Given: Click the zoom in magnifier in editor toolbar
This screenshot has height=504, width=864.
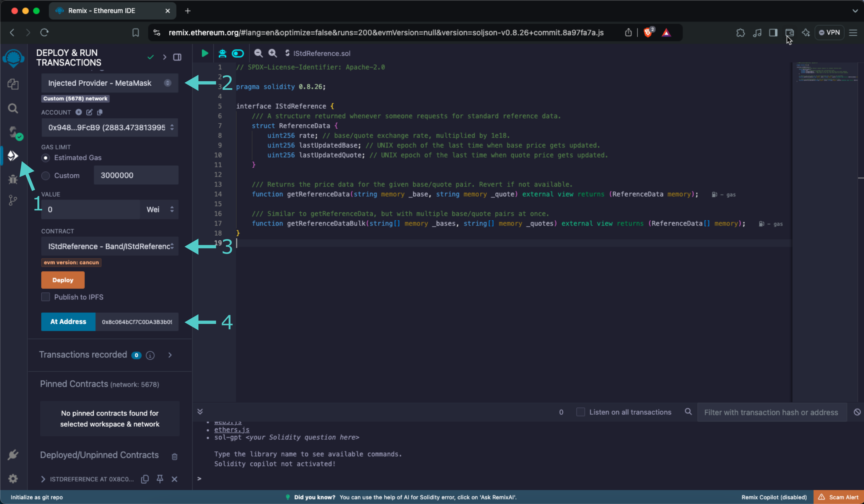Looking at the screenshot, I should coord(273,53).
